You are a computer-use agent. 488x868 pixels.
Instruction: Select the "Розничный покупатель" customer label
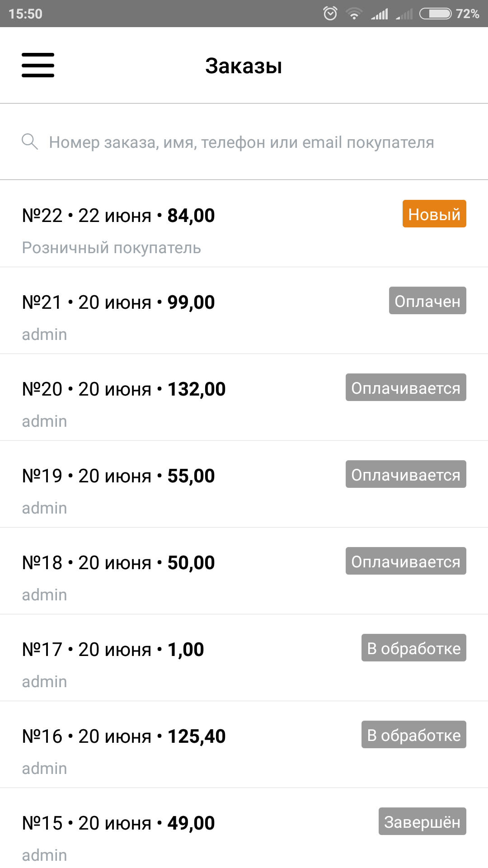pos(112,248)
